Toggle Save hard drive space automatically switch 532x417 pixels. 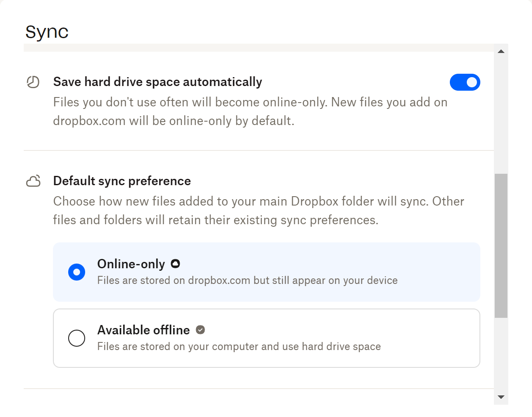click(465, 82)
